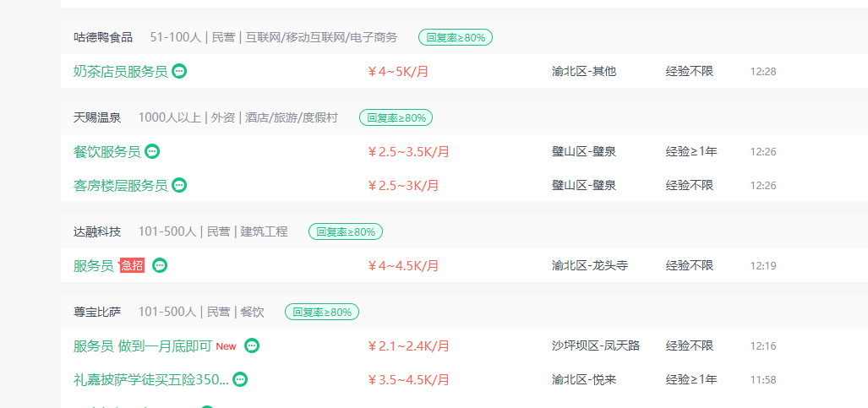Click chat icon beside 奶茶店员服务员
This screenshot has width=868, height=408.
click(179, 72)
